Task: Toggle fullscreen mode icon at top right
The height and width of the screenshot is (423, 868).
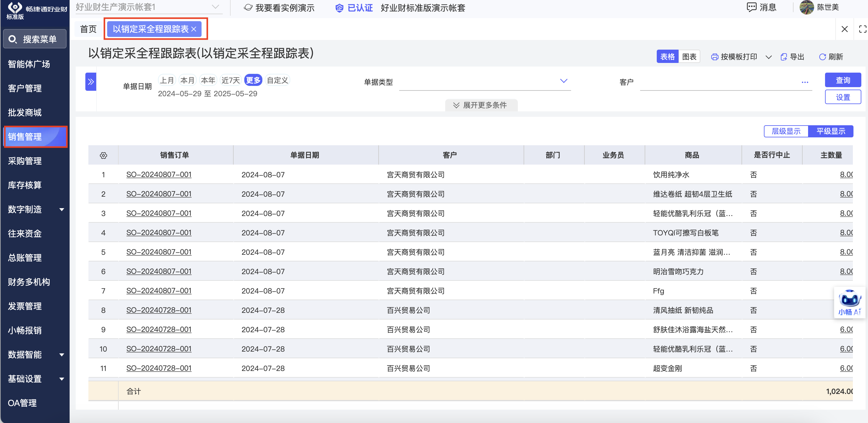Action: click(862, 29)
